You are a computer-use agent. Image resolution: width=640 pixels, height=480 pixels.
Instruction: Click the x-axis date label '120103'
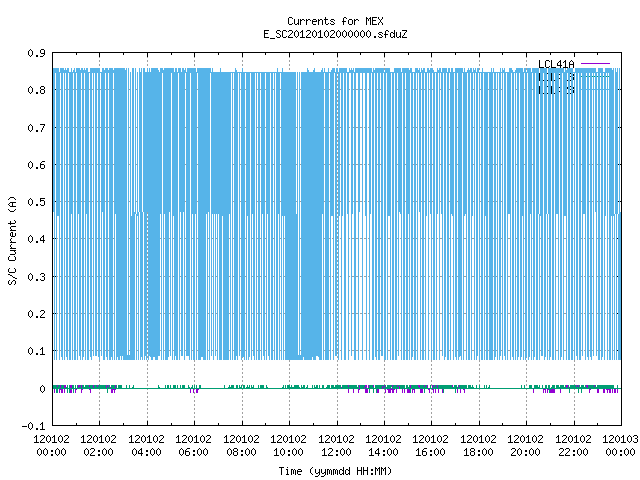tap(620, 439)
